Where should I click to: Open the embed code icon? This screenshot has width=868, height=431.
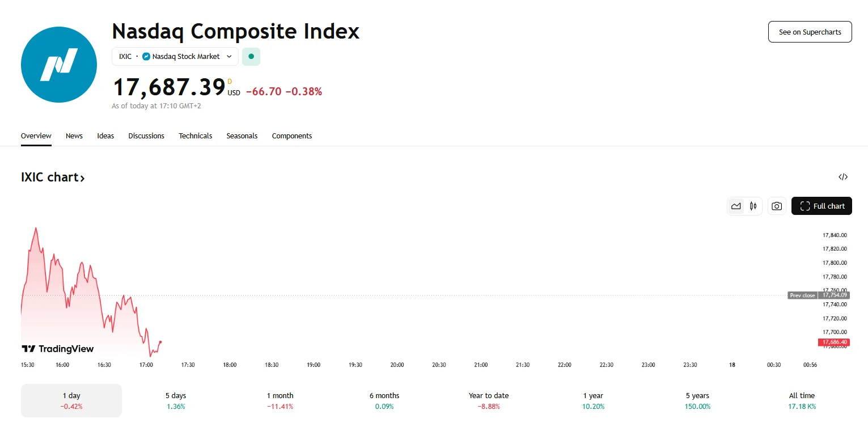click(843, 177)
